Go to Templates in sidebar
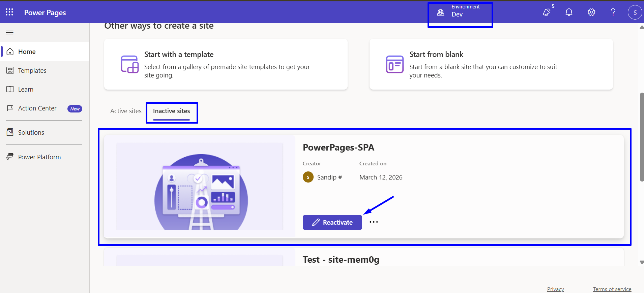The height and width of the screenshot is (293, 644). pyautogui.click(x=32, y=70)
